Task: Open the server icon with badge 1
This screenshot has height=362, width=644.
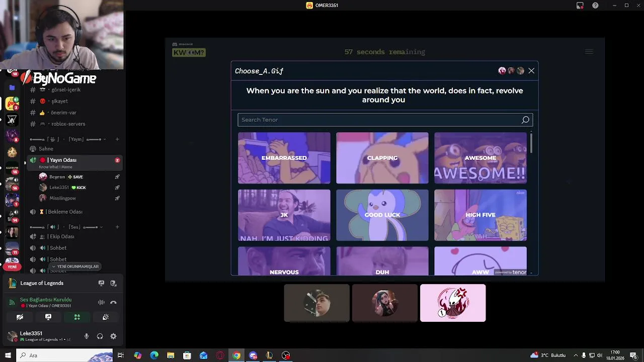Action: (x=12, y=200)
